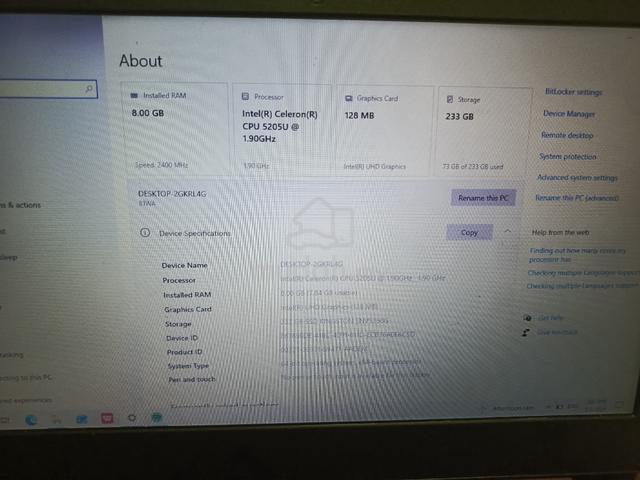Click 'Intel(R) UHD Graphics' caption
Viewport: 640px width, 480px height.
375,167
